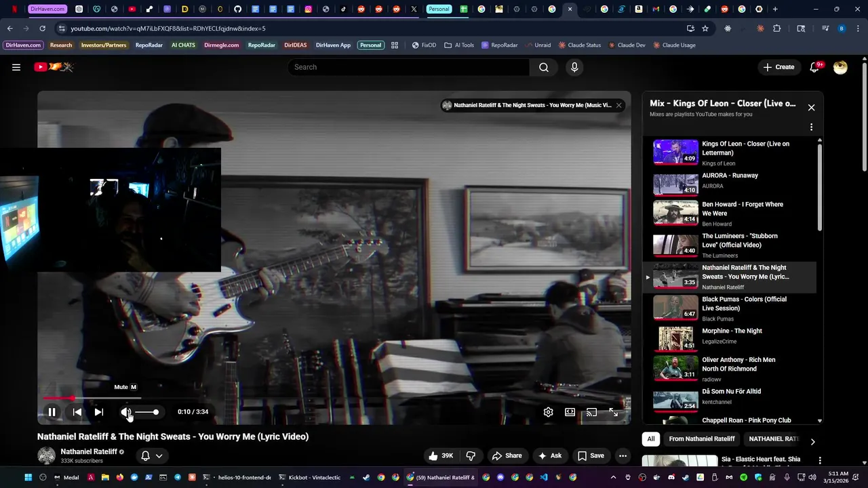Image resolution: width=868 pixels, height=488 pixels.
Task: Open Nathaniel Rateliff channel name link
Action: coord(89,451)
